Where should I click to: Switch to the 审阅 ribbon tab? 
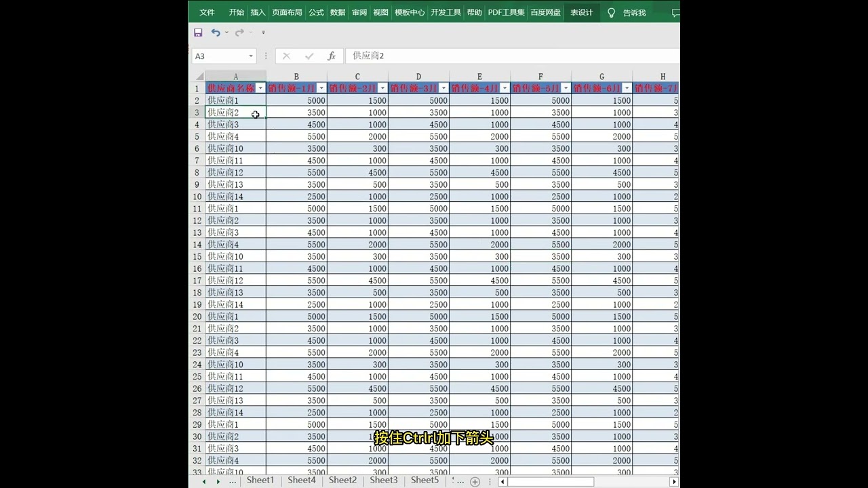[359, 12]
